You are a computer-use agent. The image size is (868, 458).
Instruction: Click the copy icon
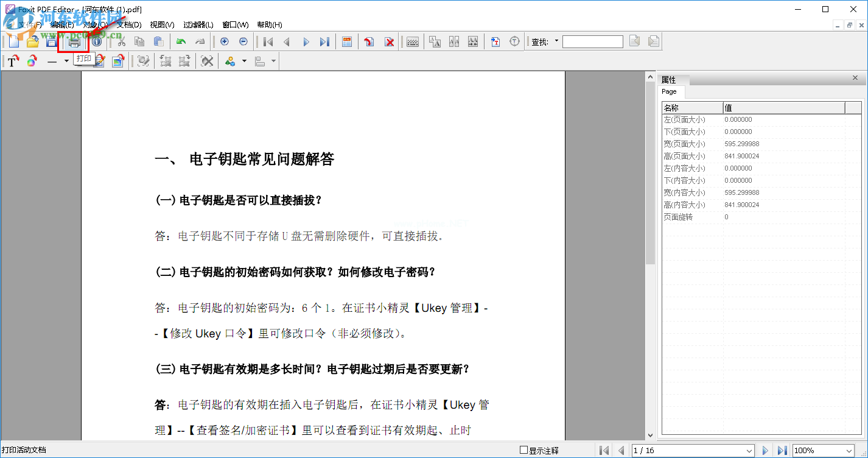point(139,41)
